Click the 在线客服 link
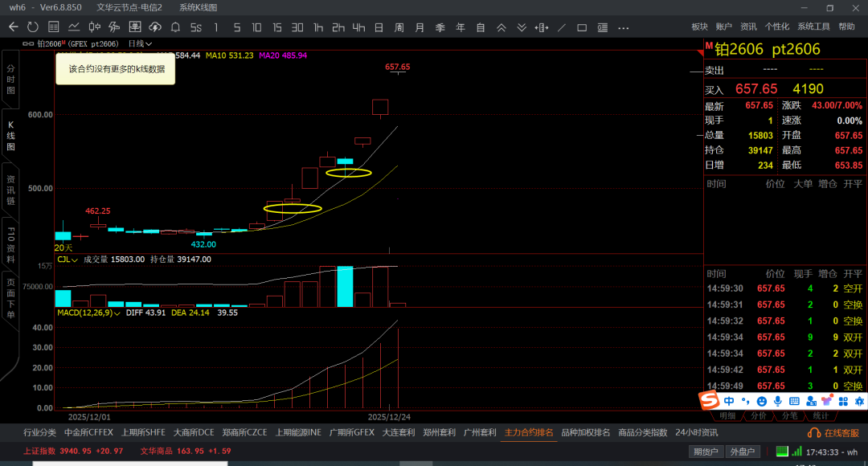The width and height of the screenshot is (868, 466). (835, 433)
